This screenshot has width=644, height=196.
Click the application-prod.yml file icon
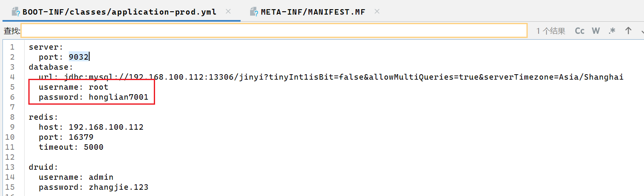(15, 12)
